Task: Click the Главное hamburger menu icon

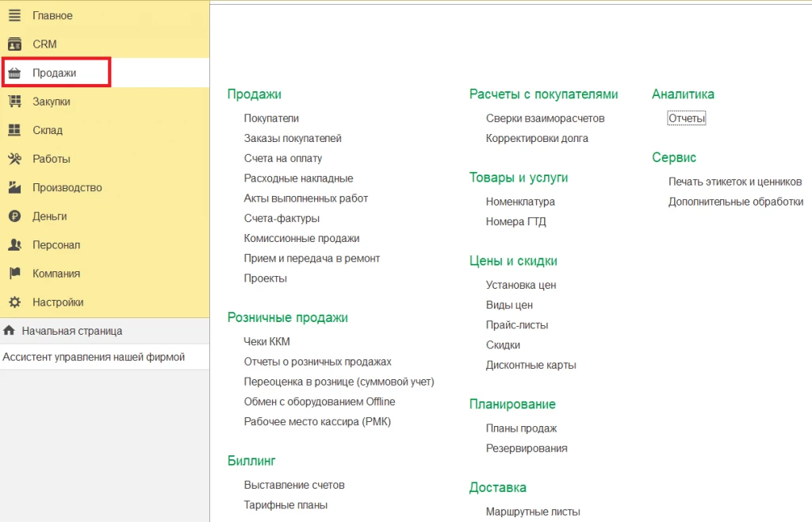Action: click(14, 16)
